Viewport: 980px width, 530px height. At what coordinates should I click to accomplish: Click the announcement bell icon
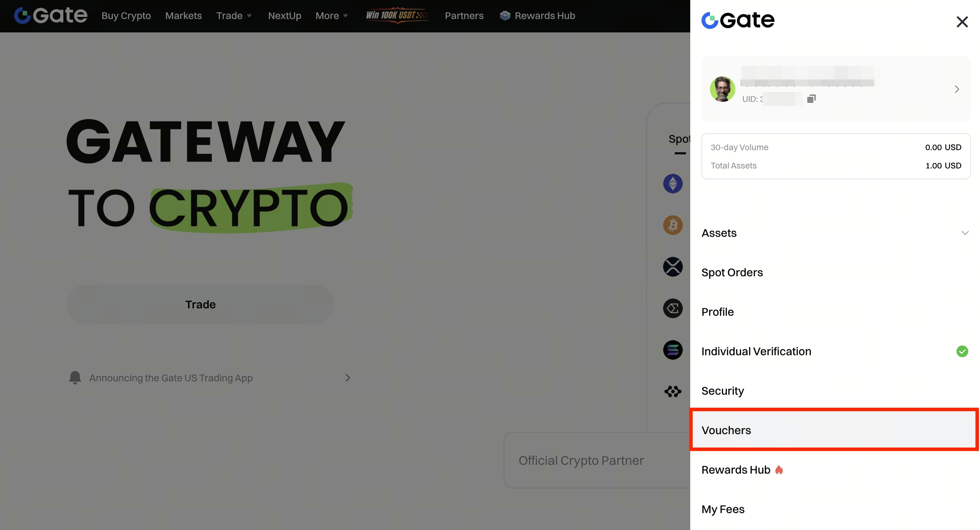[75, 377]
